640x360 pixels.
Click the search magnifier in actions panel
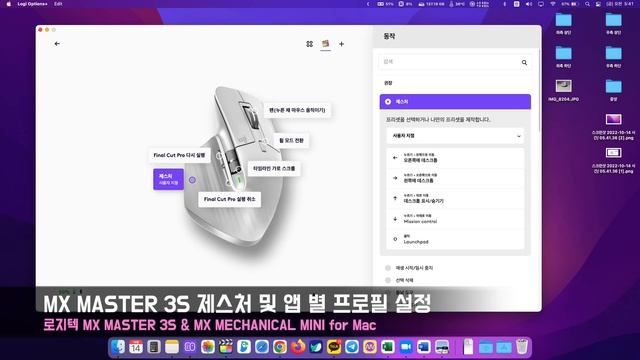coord(524,62)
